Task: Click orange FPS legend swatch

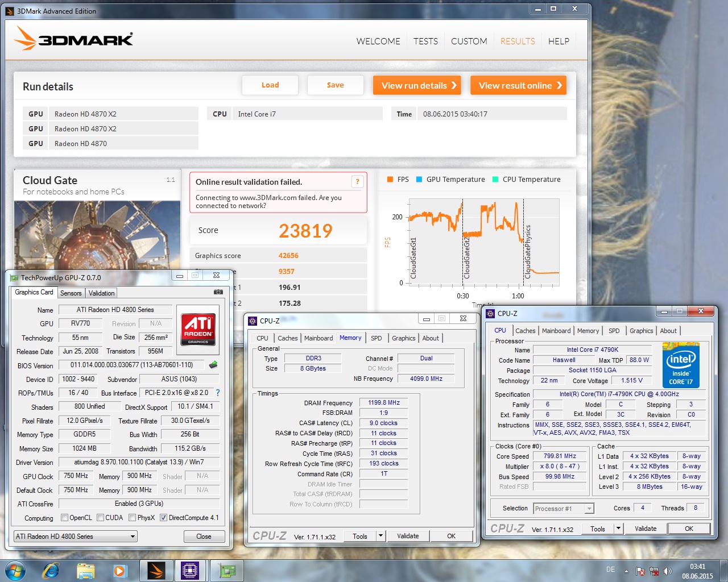Action: point(390,179)
